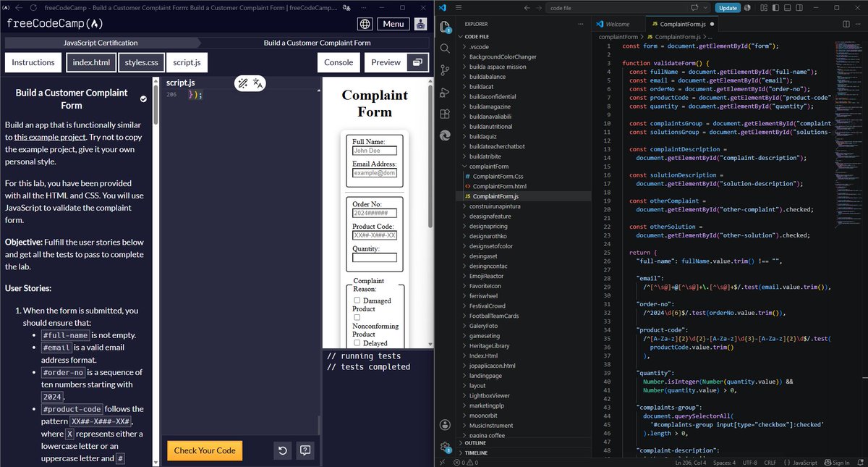The image size is (868, 467).
Task: Reset the freeCodeCamp lesson with the reset icon
Action: pyautogui.click(x=283, y=450)
